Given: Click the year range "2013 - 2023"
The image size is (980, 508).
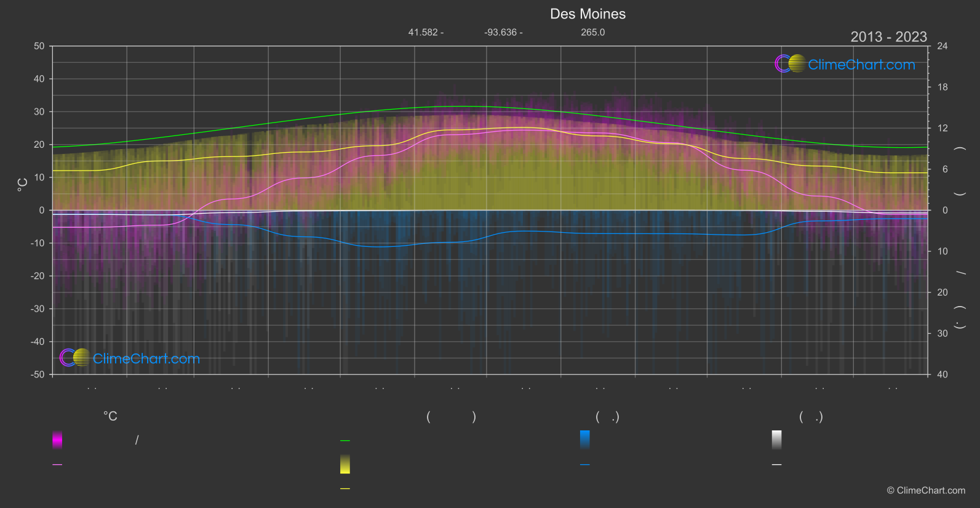Looking at the screenshot, I should (888, 37).
